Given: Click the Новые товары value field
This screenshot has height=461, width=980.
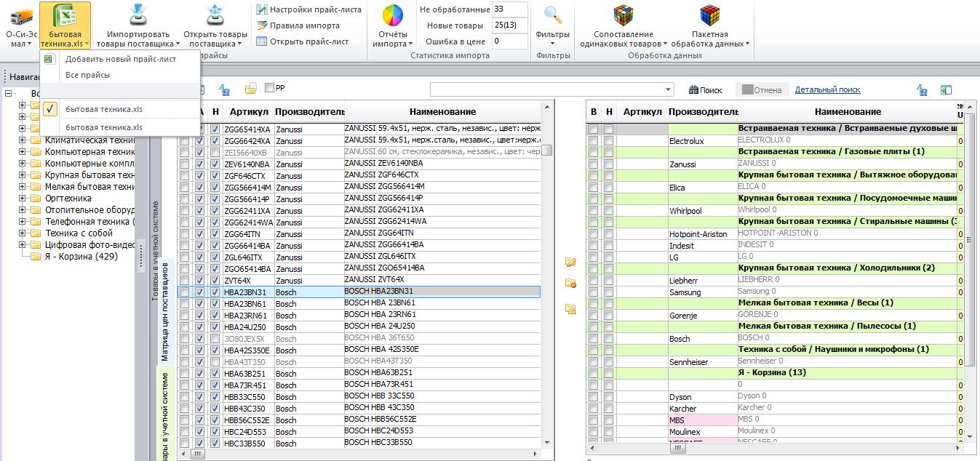Looking at the screenshot, I should [509, 25].
